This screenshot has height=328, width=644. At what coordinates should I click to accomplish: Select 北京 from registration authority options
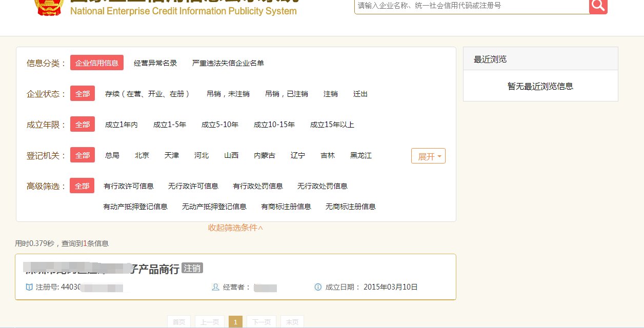tap(142, 155)
